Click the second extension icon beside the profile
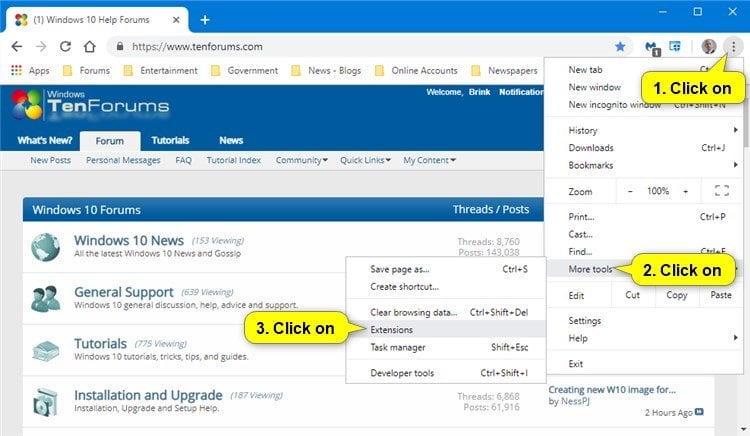This screenshot has height=436, width=750. click(x=674, y=46)
